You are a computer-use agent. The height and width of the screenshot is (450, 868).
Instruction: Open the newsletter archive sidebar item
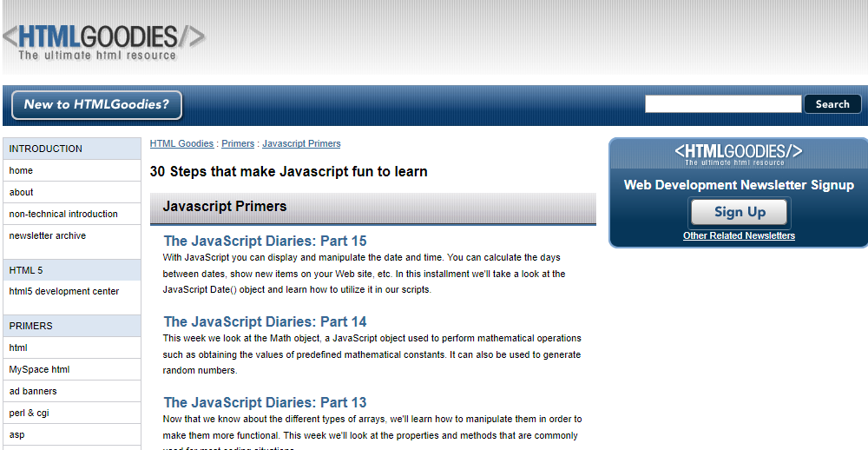tap(72, 235)
